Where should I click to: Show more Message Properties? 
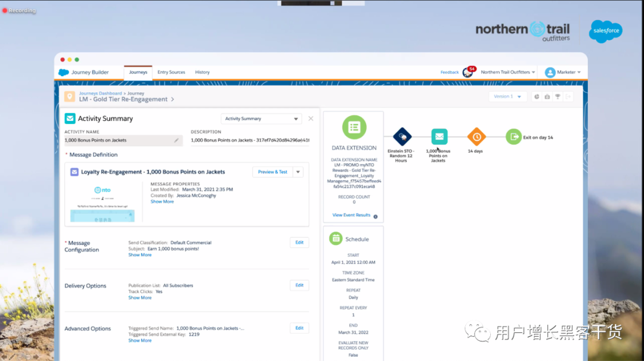tap(162, 202)
